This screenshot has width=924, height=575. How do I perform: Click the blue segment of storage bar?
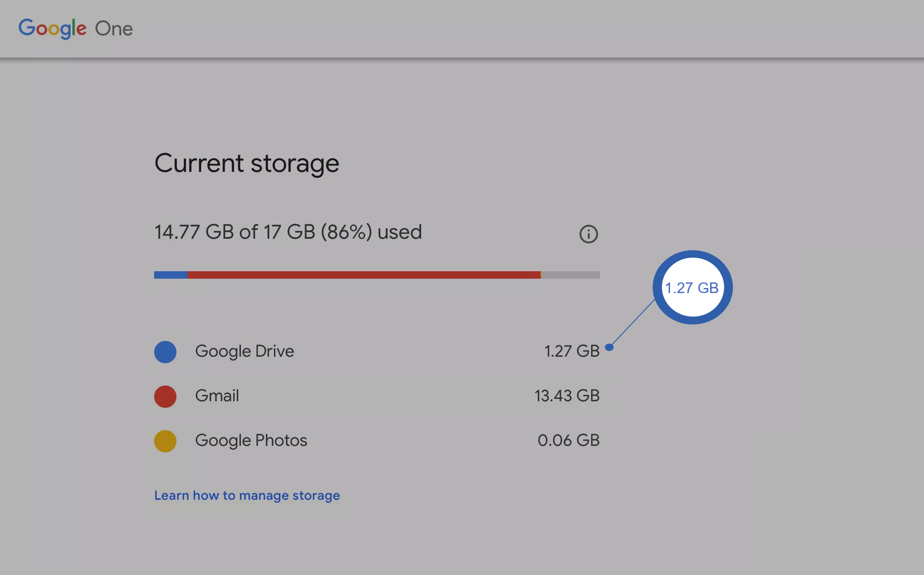(x=170, y=275)
